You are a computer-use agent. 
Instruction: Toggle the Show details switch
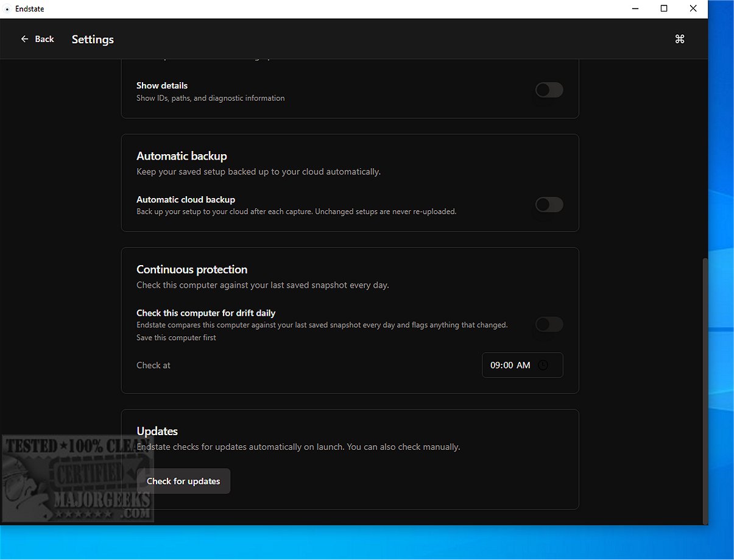(x=549, y=90)
